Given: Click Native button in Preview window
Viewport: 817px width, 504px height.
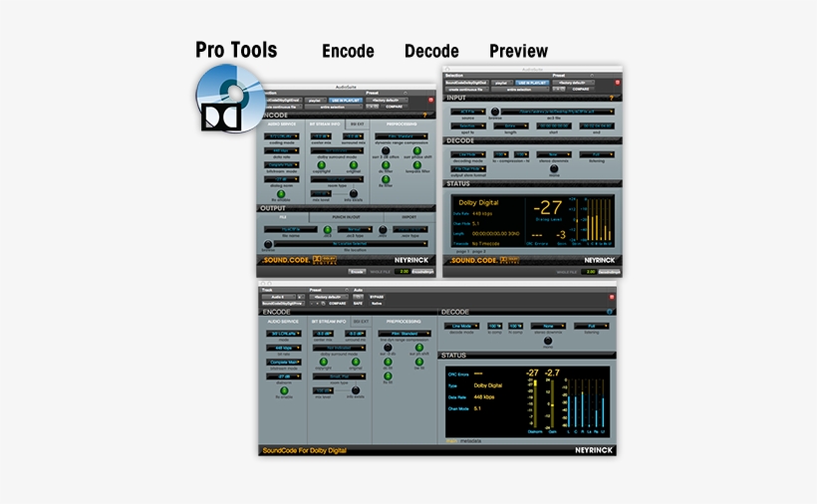Looking at the screenshot, I should pyautogui.click(x=377, y=303).
